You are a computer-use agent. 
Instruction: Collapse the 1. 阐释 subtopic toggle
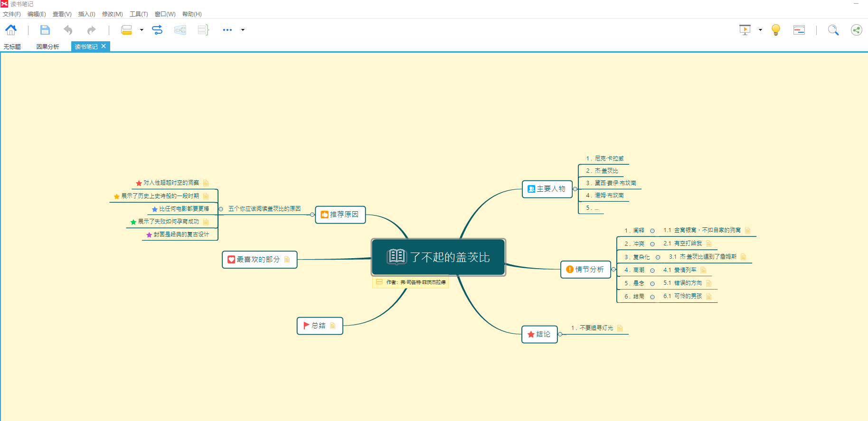coord(652,231)
